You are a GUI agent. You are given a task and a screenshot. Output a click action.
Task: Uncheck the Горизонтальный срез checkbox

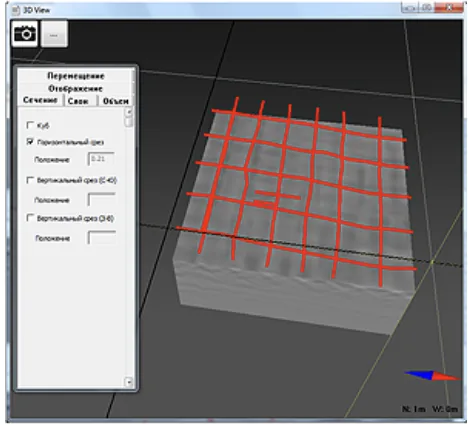pyautogui.click(x=30, y=142)
